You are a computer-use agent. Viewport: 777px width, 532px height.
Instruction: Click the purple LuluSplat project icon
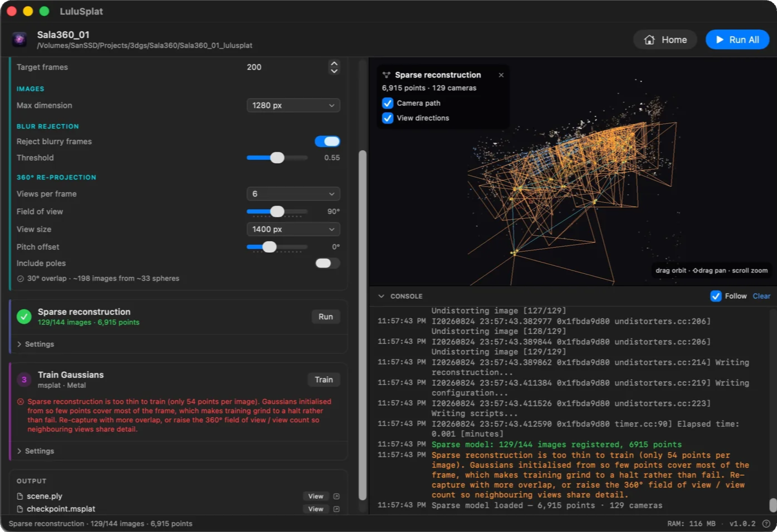coord(19,39)
